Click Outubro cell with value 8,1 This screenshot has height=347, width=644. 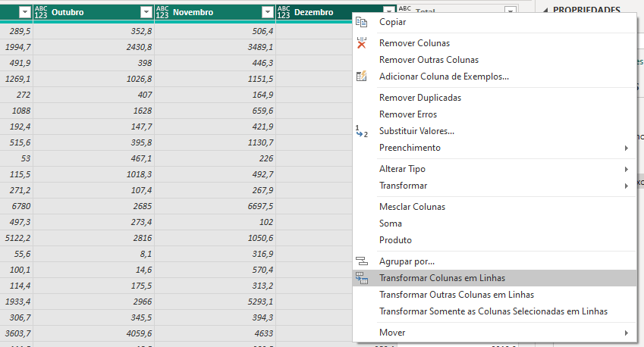[93, 254]
